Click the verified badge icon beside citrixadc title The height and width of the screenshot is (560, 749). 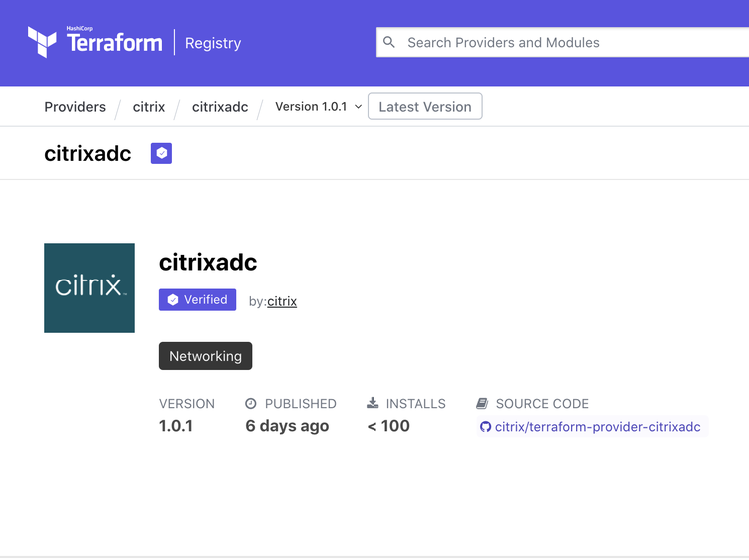click(x=161, y=153)
